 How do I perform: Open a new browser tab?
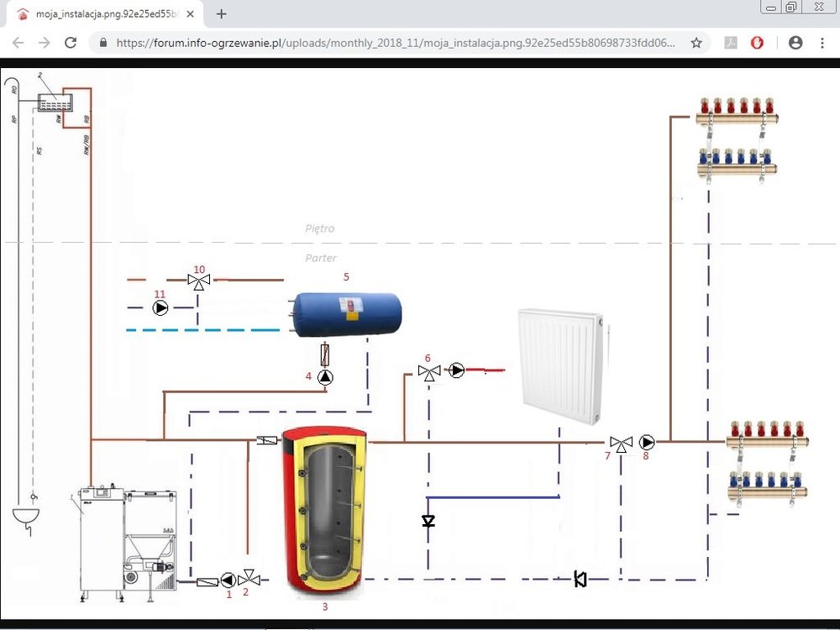point(222,14)
